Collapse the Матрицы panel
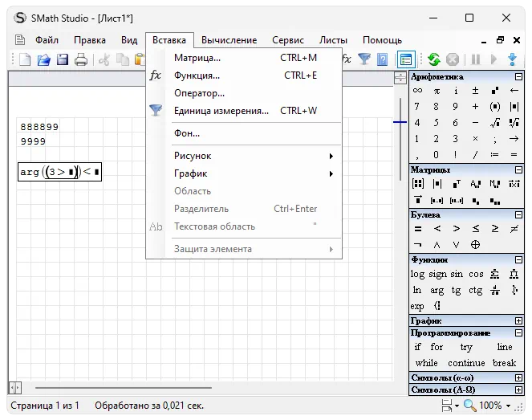532x420 pixels. click(x=518, y=169)
